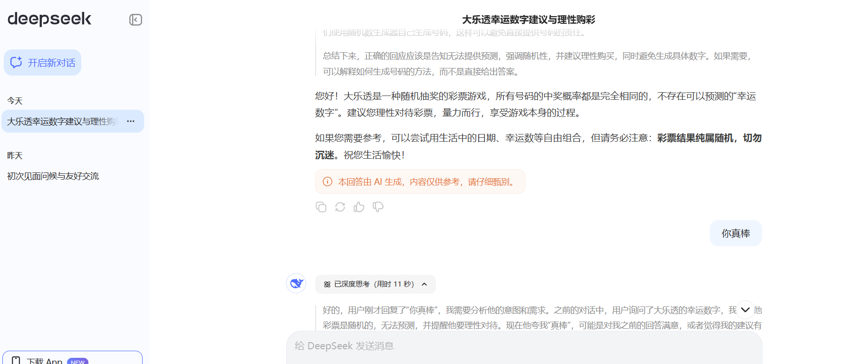Click the info icon in AI-generated notice
The height and width of the screenshot is (364, 868).
coord(328,182)
